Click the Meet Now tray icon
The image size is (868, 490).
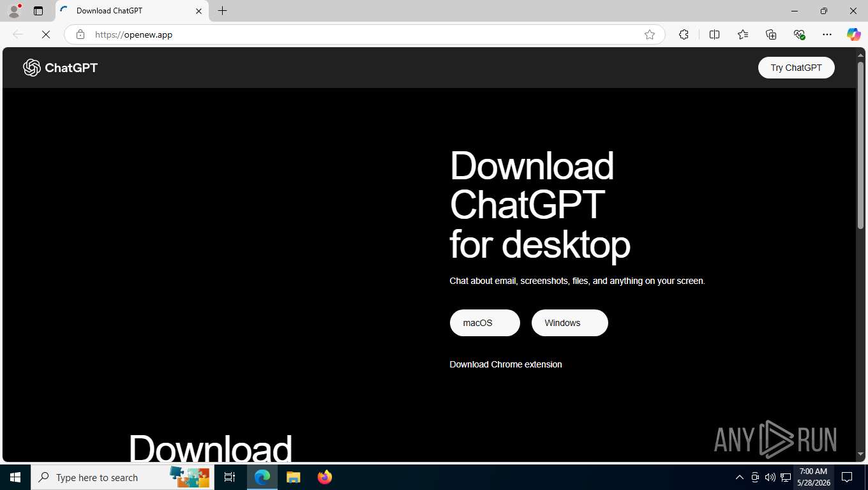coord(755,477)
